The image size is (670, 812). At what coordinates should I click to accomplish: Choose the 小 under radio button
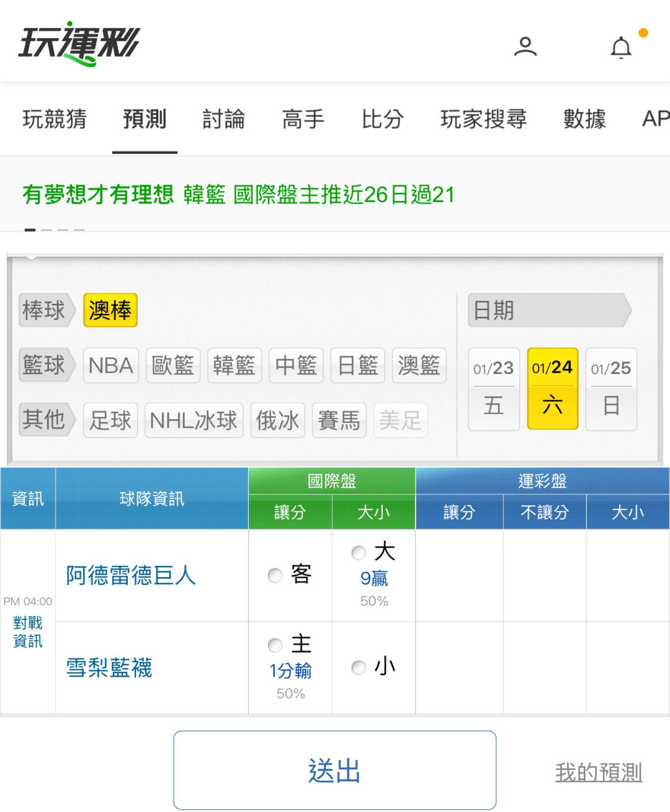[359, 667]
